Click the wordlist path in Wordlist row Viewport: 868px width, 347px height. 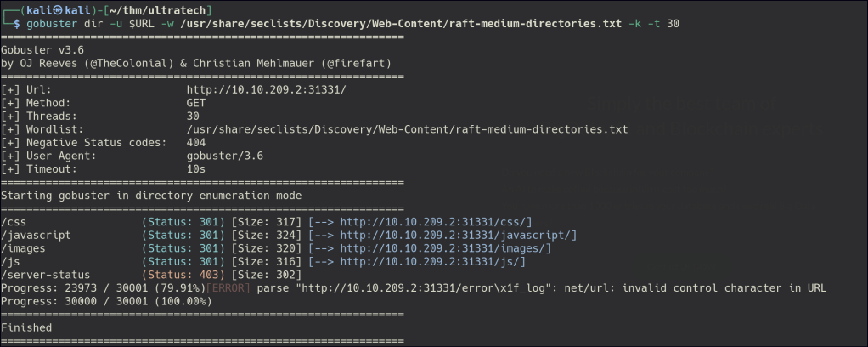(x=406, y=129)
